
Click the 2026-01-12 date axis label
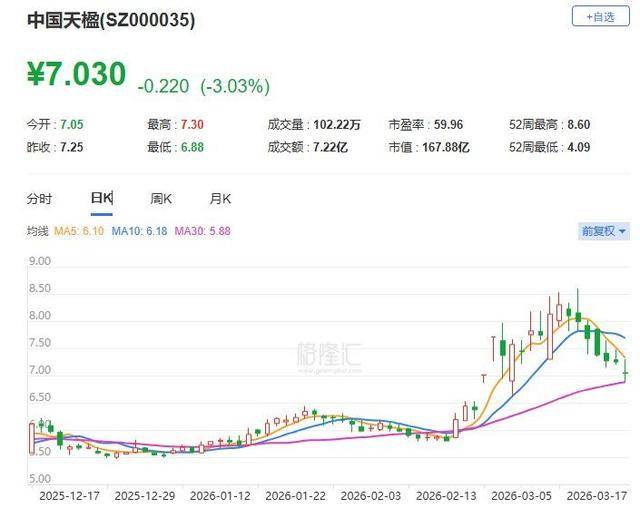coord(220,494)
